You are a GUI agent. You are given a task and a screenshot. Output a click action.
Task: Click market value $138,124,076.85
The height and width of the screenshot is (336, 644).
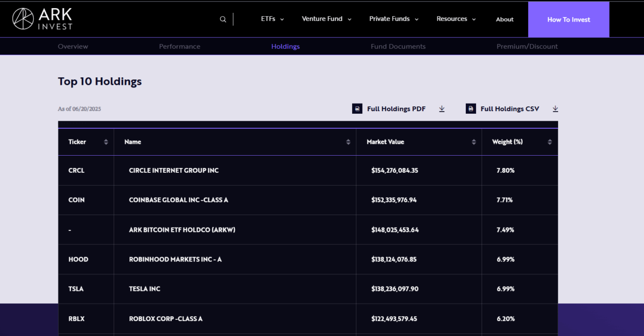click(x=394, y=259)
